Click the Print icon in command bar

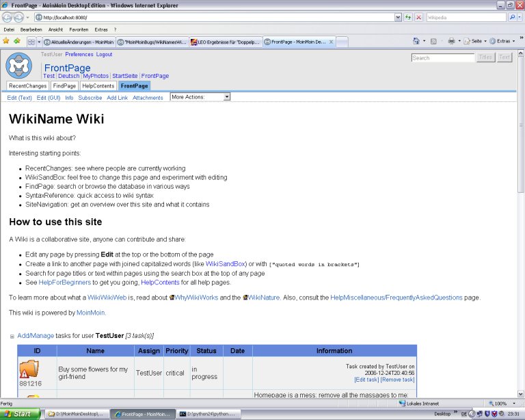(451, 41)
